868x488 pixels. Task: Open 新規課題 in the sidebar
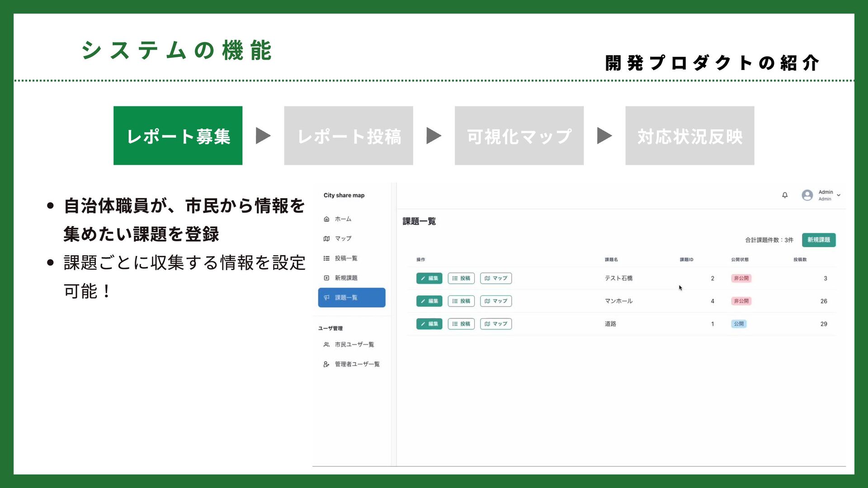tap(346, 278)
